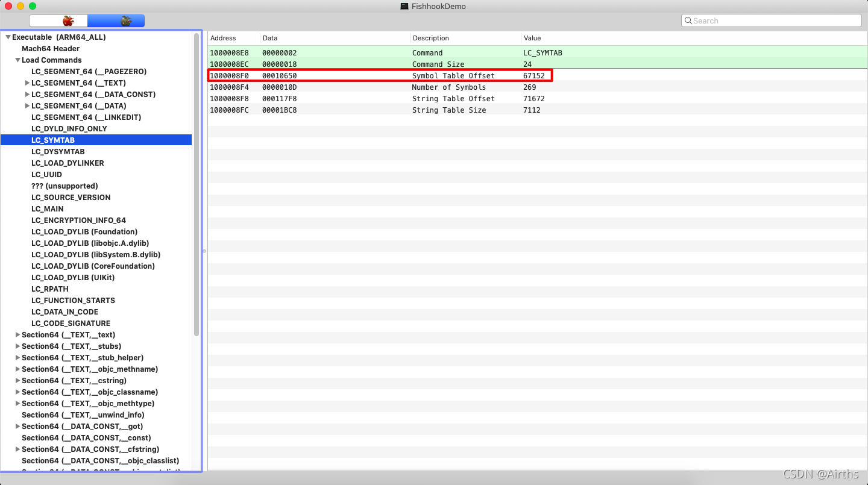
Task: Select LC_SEGMENT_64 (__PAGEZERO)
Action: click(89, 72)
